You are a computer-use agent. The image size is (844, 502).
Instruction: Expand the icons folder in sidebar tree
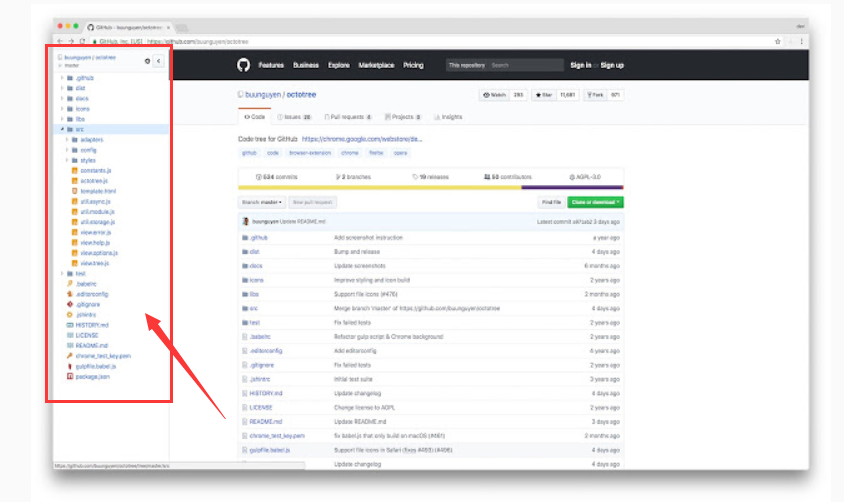(62, 109)
